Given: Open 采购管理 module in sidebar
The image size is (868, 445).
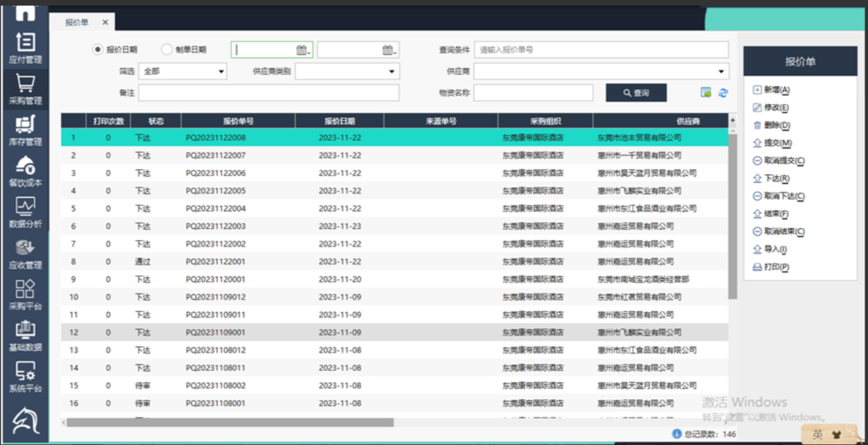Looking at the screenshot, I should click(25, 89).
